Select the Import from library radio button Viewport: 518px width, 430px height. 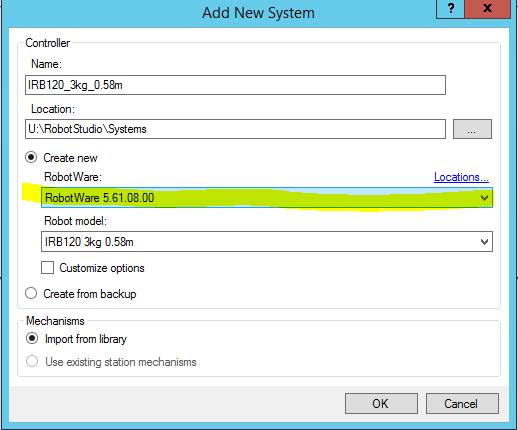tap(32, 339)
